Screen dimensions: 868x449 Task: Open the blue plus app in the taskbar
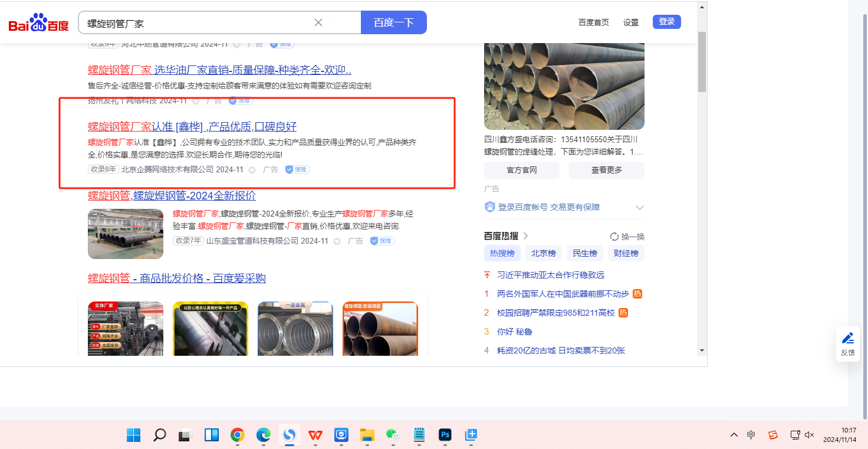tap(471, 435)
